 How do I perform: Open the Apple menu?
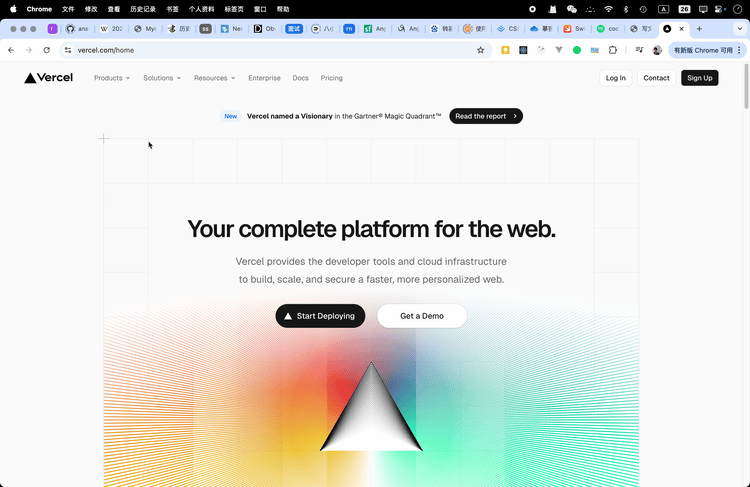tap(13, 9)
